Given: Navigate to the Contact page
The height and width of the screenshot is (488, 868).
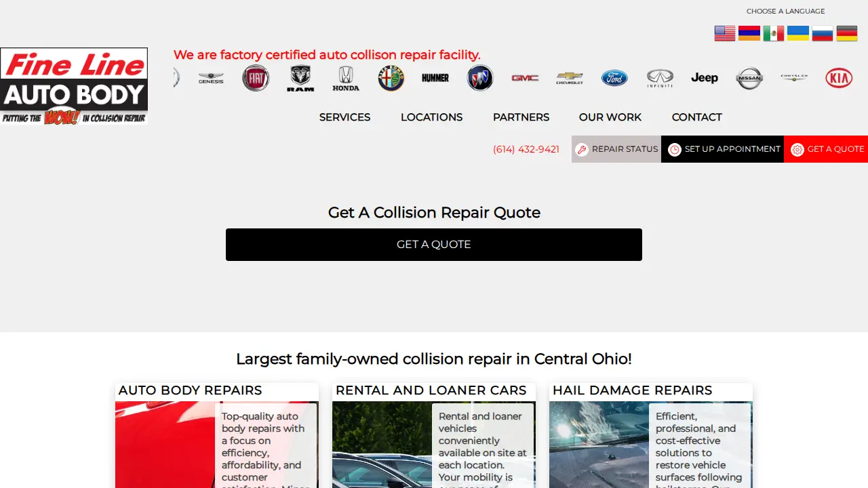Looking at the screenshot, I should click(696, 117).
